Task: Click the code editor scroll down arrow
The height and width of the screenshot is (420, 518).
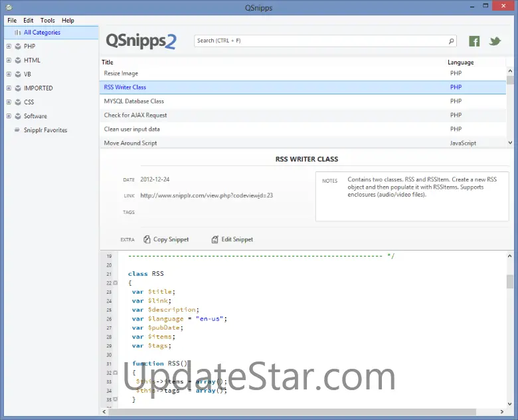Action: click(510, 404)
